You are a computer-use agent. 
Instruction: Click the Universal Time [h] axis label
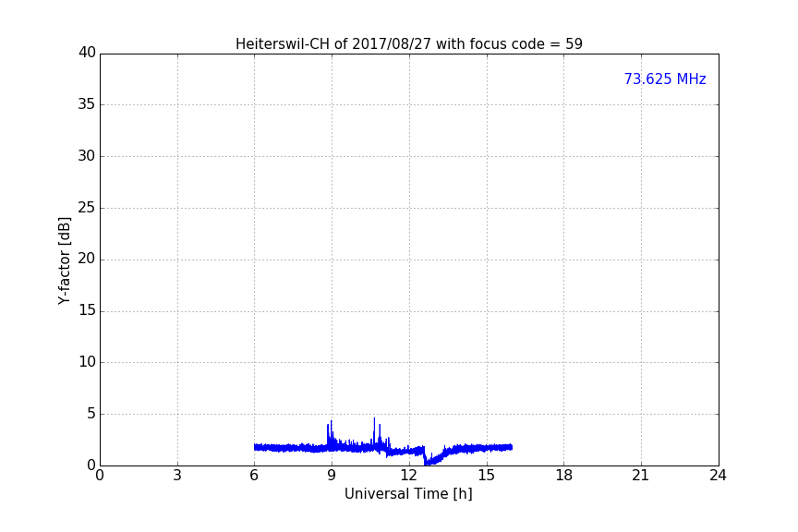coord(408,494)
